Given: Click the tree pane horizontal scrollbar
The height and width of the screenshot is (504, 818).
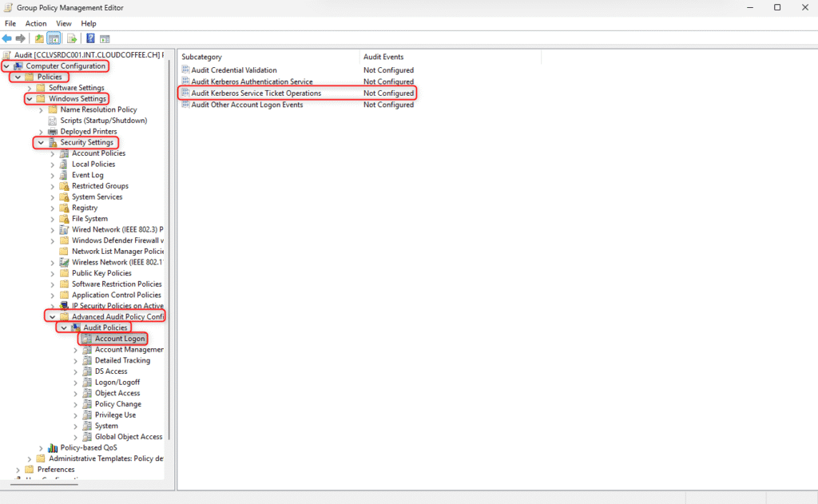Looking at the screenshot, I should coord(44,484).
